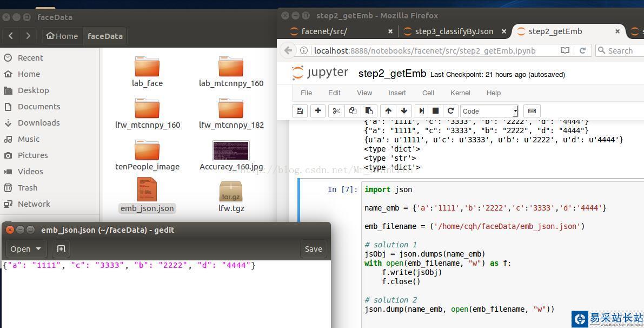Open Jupyter Help menu

[x=493, y=93]
